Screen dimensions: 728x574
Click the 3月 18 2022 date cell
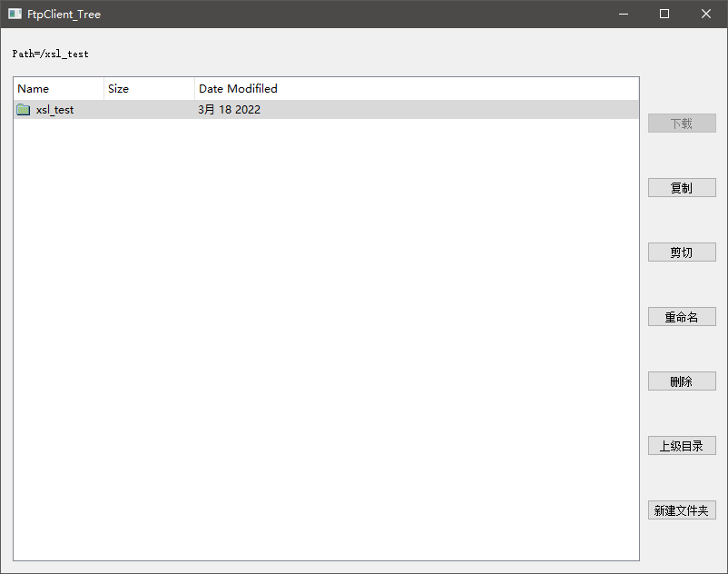pyautogui.click(x=229, y=110)
